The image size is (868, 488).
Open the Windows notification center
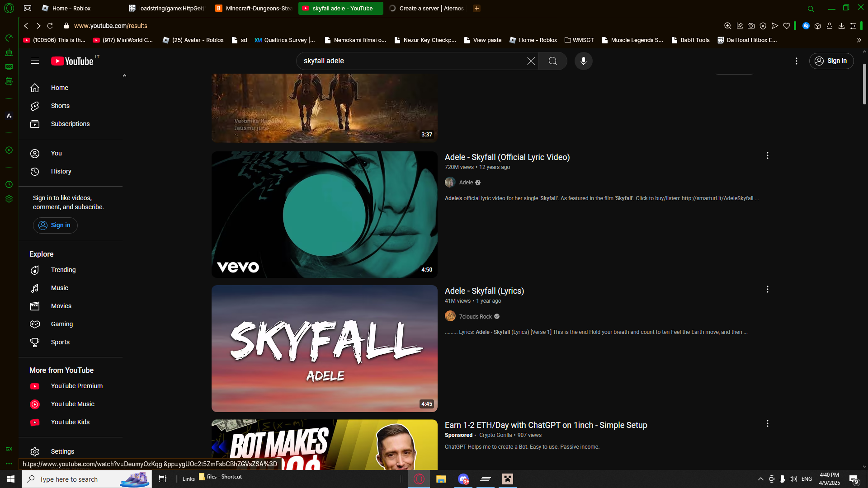854,479
